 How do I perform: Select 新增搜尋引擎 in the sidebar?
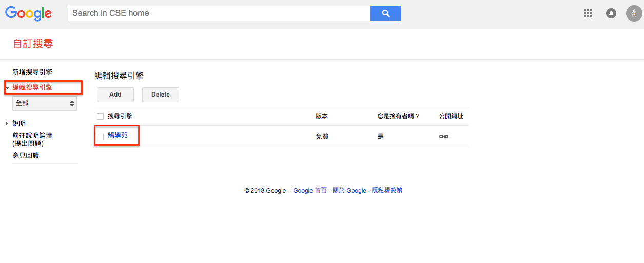[x=32, y=72]
